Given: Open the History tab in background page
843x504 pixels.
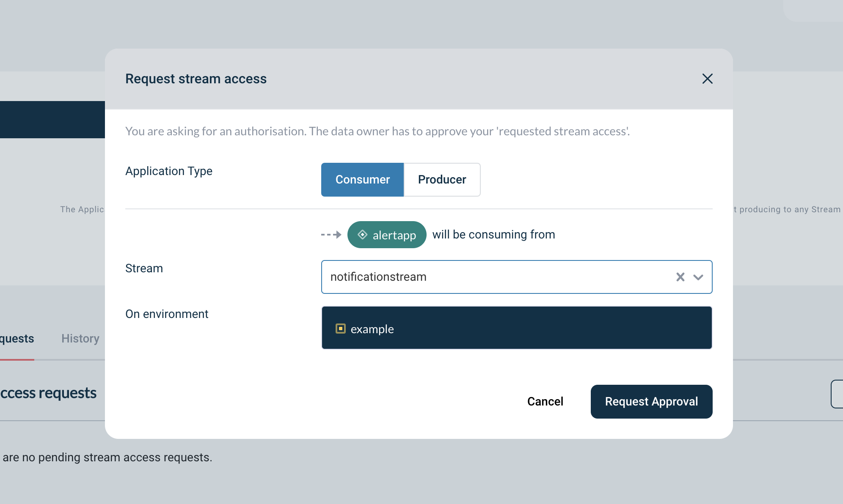Looking at the screenshot, I should coord(80,339).
